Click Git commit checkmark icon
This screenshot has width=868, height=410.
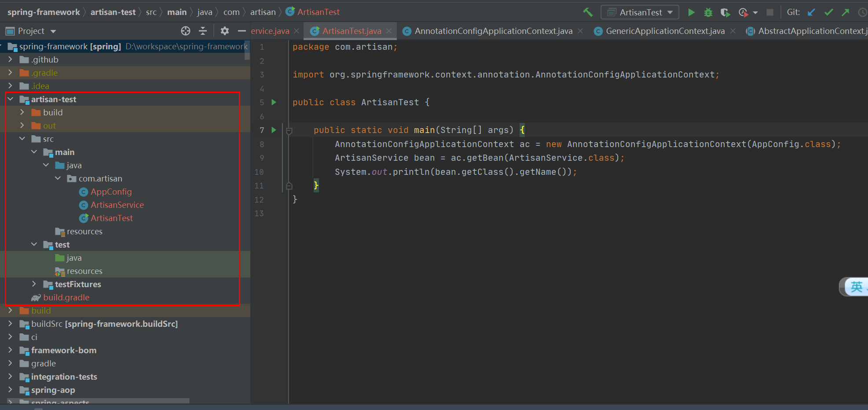(829, 12)
